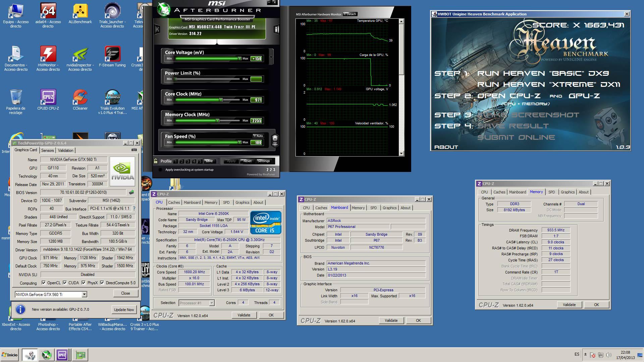Open Equipo desktop shortcut
The width and height of the screenshot is (644, 362).
pos(16,15)
